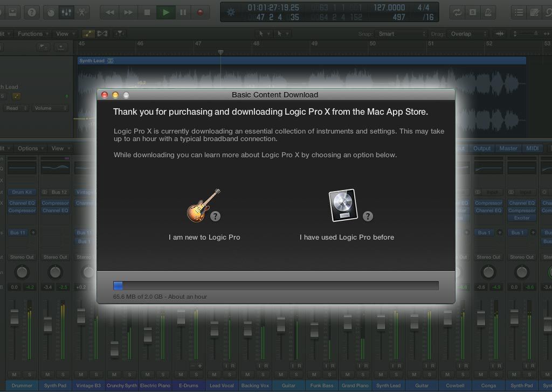
Task: Click the Drummer strip's EQ thumbnail
Action: 22,169
